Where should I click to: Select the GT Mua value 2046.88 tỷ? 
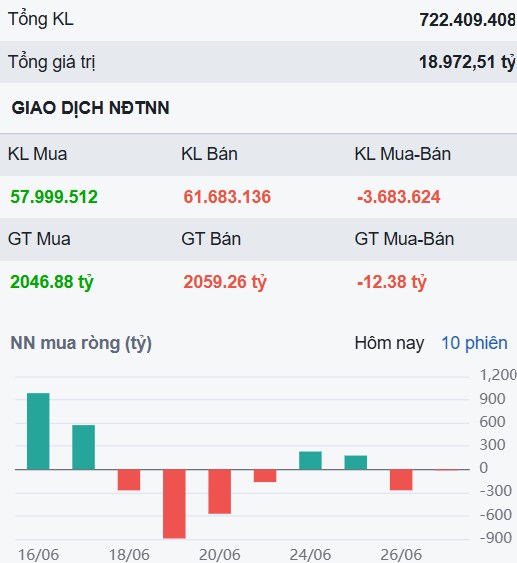[52, 282]
